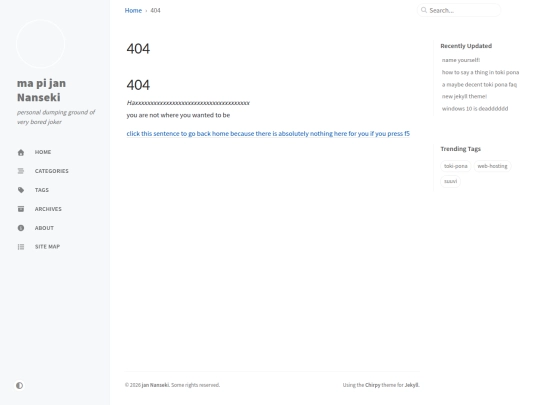Click the Home icon in sidebar
The image size is (540, 405).
click(x=21, y=152)
